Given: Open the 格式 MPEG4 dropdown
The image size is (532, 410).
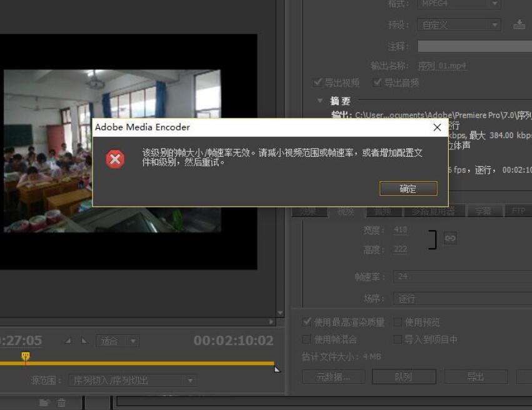Looking at the screenshot, I should [x=459, y=4].
